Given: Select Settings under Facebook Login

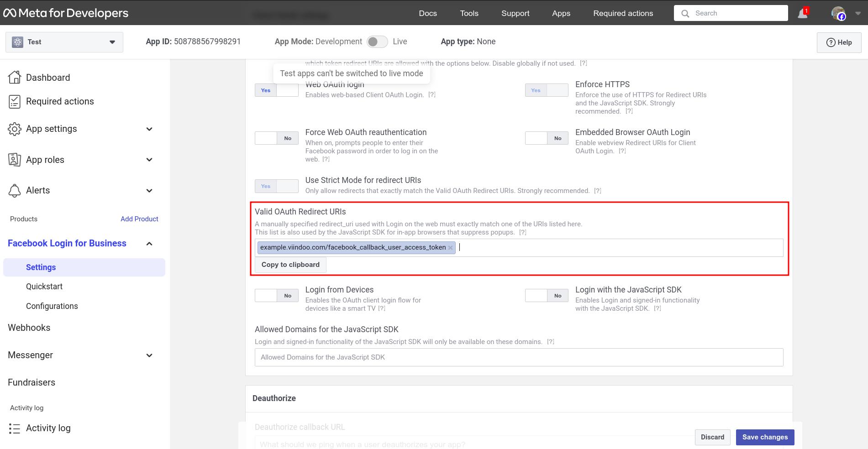Looking at the screenshot, I should click(x=84, y=267).
